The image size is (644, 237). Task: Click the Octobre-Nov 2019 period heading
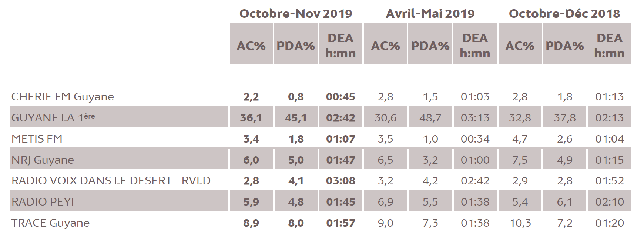tap(295, 14)
